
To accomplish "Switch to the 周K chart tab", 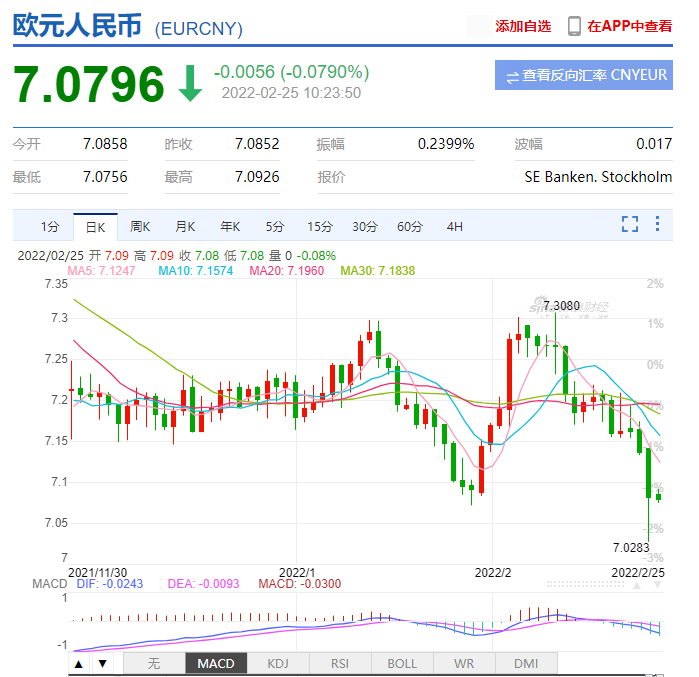I will 140,227.
